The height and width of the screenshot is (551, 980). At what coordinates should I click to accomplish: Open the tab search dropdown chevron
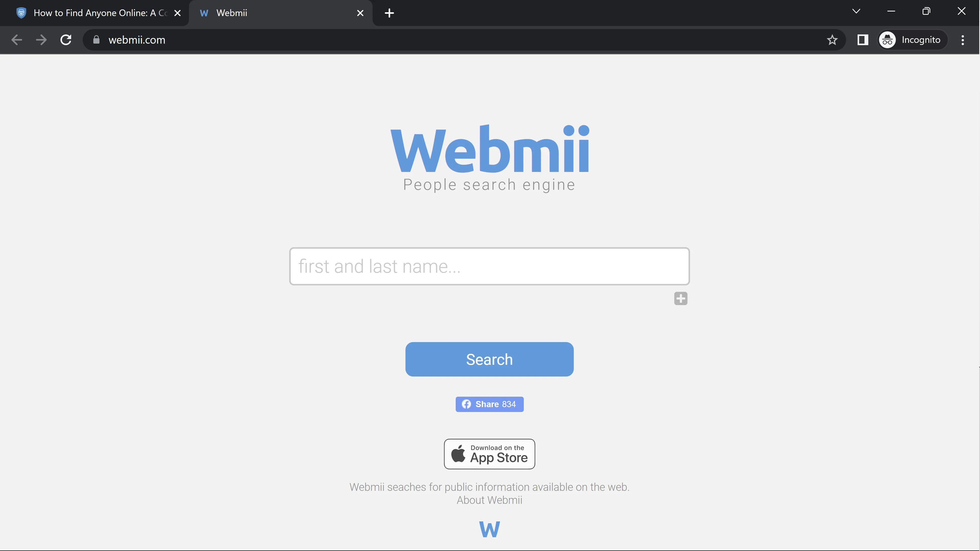tap(856, 11)
